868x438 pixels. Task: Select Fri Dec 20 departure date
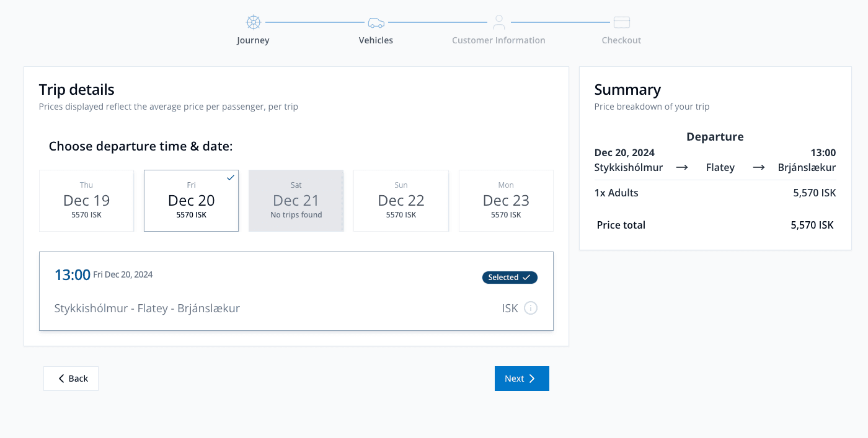191,201
